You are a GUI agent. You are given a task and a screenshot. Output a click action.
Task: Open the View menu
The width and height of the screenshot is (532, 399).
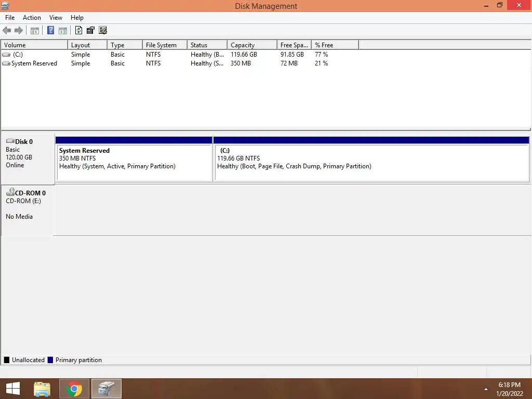point(56,18)
